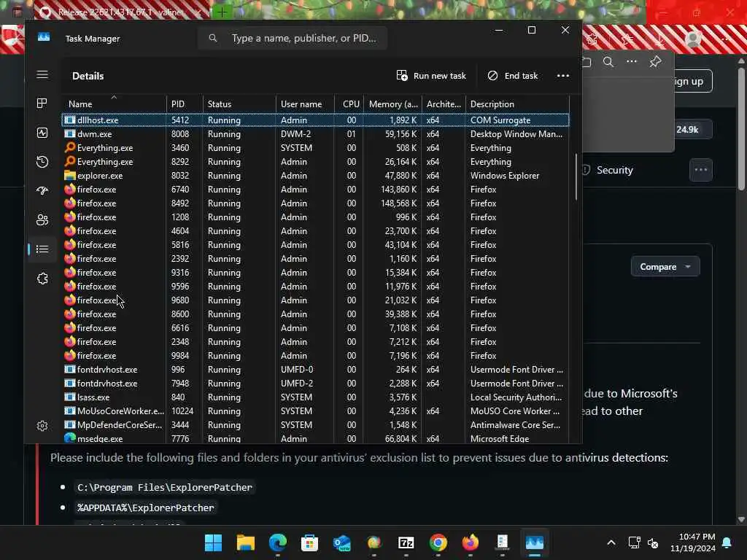Screen dimensions: 747x560
Task: Click the browser page vertical scrollbar
Action: (x=741, y=128)
